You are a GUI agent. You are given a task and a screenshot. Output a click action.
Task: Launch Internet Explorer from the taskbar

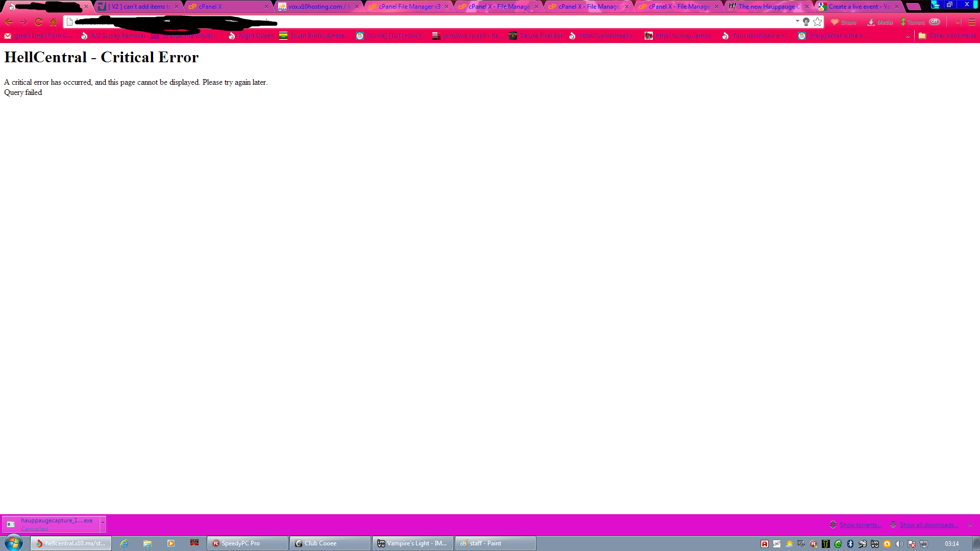click(x=124, y=543)
